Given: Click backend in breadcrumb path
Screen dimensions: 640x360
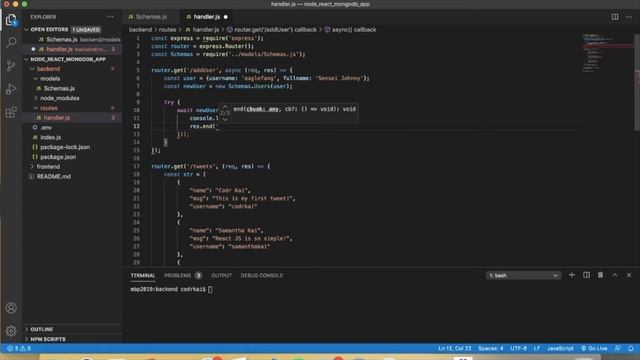Looking at the screenshot, I should tap(140, 29).
